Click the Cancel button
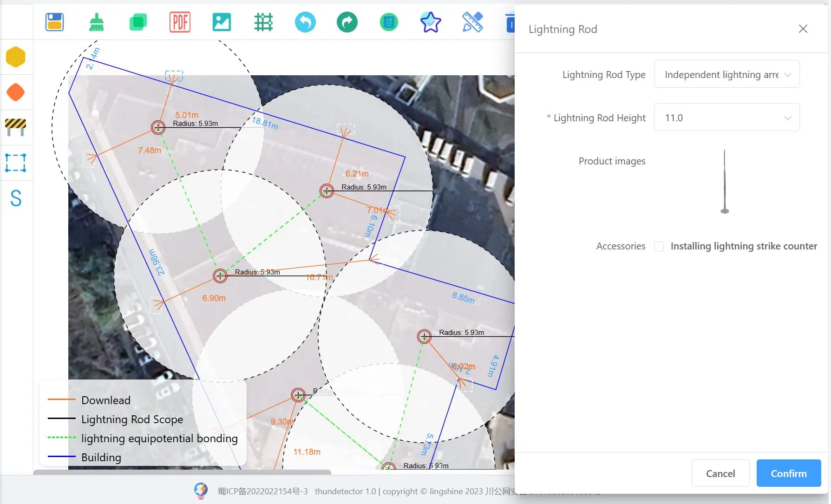 (x=720, y=473)
